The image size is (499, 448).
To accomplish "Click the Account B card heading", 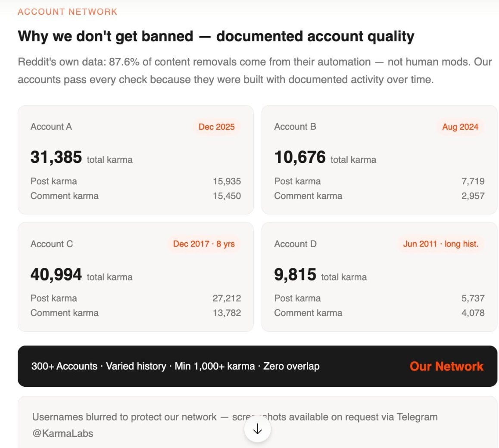I will coord(295,127).
